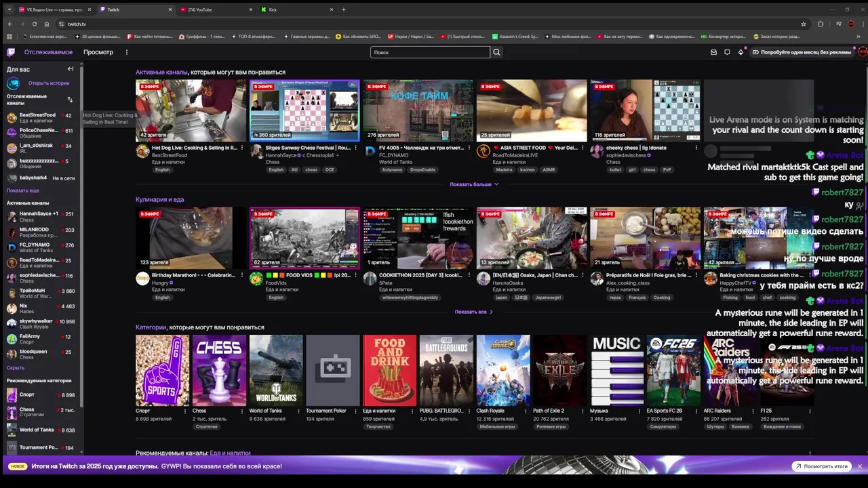Open the КОФЕ ТАЙМ FC_DYNAMO stream thumbnail
The width and height of the screenshot is (868, 488).
418,110
